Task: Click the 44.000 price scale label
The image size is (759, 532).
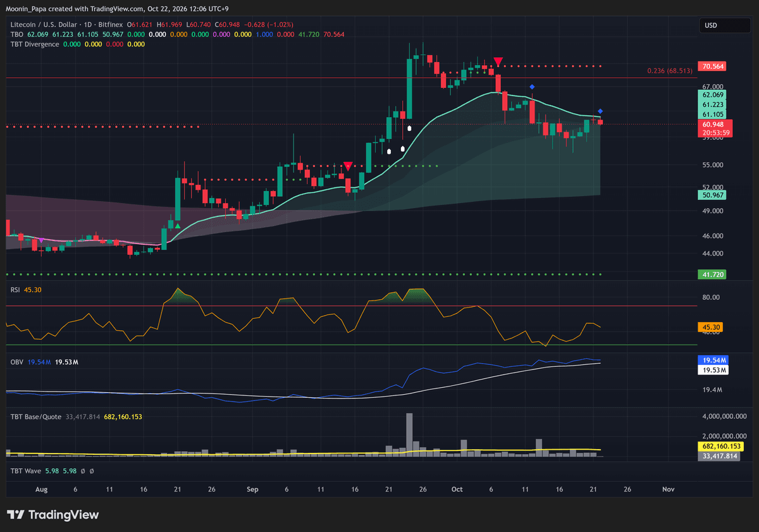Action: tap(712, 254)
